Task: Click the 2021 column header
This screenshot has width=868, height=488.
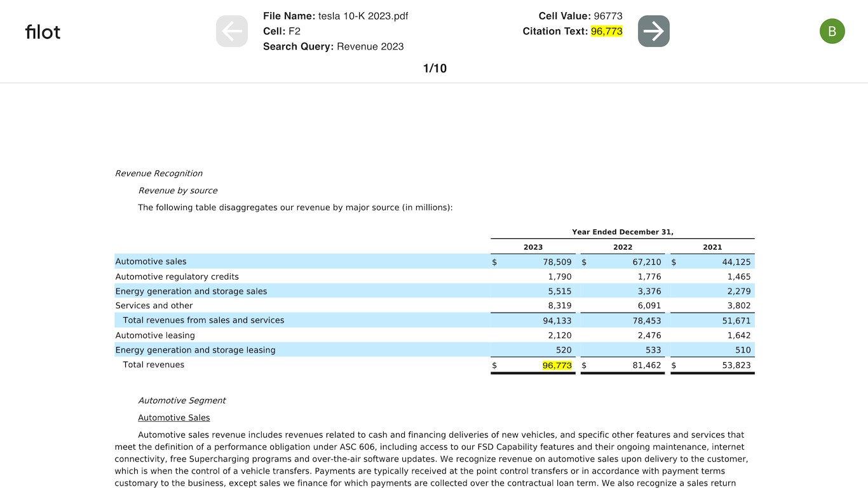Action: point(712,247)
